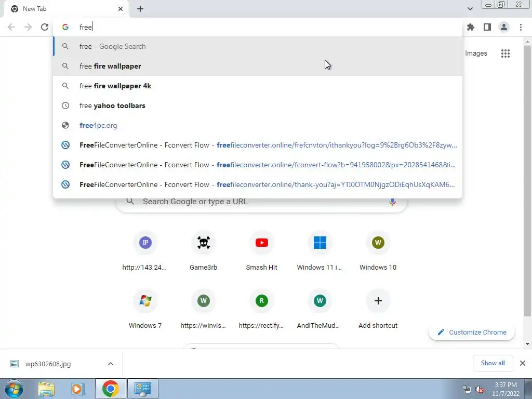Close the New Tab tab
532x399 pixels.
121,9
